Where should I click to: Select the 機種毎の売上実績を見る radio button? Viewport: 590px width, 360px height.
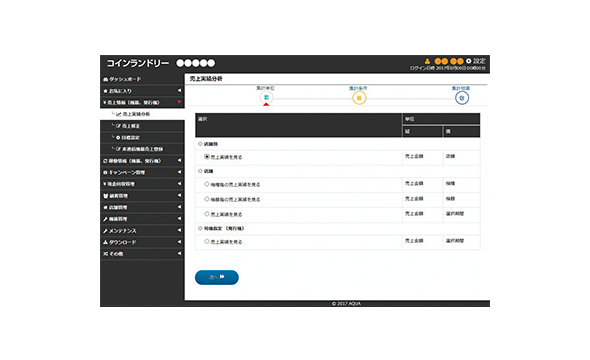(x=207, y=184)
